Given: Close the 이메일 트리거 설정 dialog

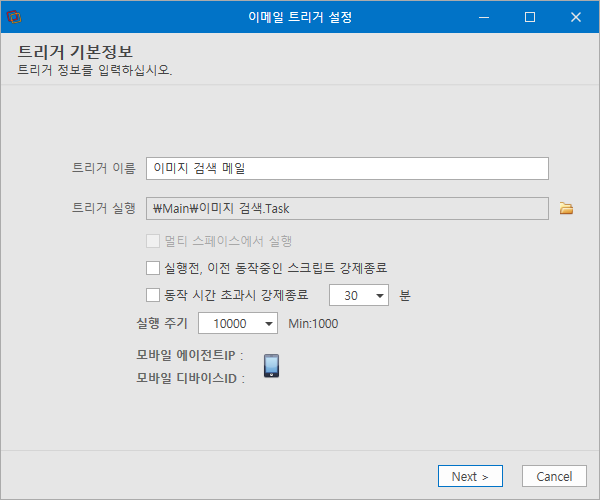Looking at the screenshot, I should point(576,17).
